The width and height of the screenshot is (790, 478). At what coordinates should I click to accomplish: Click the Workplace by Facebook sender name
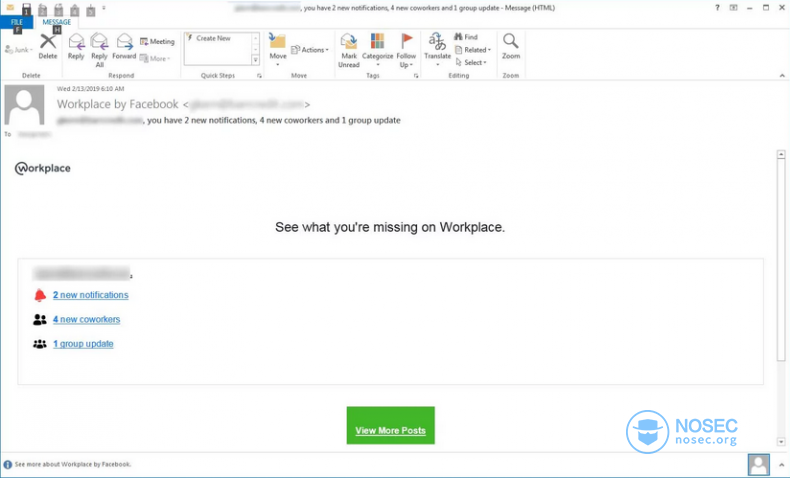point(117,104)
